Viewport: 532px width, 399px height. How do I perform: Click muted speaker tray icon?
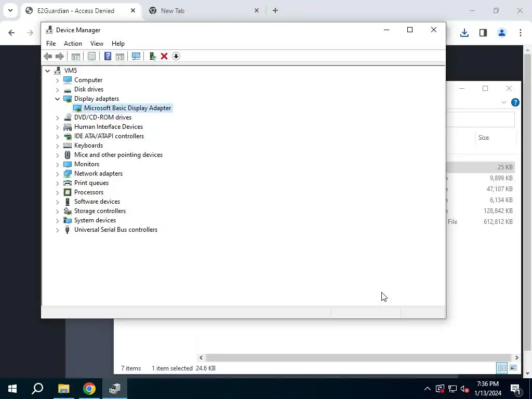point(465,389)
